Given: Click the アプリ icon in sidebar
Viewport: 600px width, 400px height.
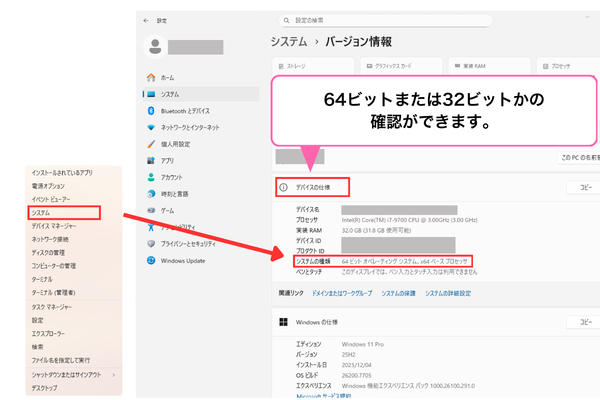Looking at the screenshot, I should 151,160.
